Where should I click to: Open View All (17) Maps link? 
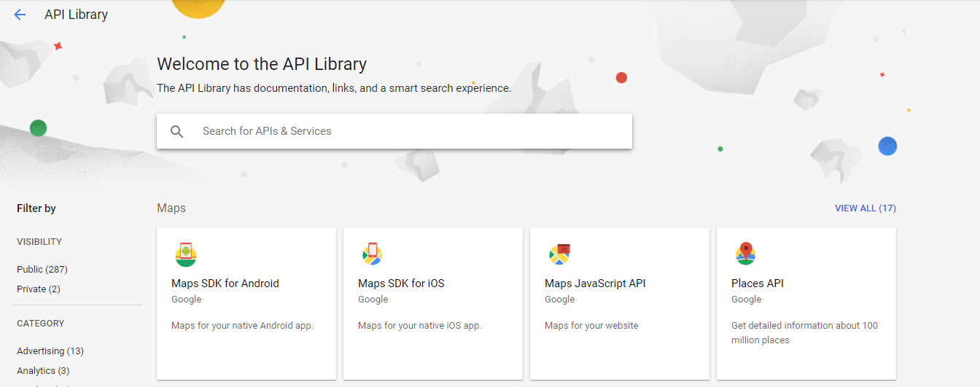tap(865, 208)
